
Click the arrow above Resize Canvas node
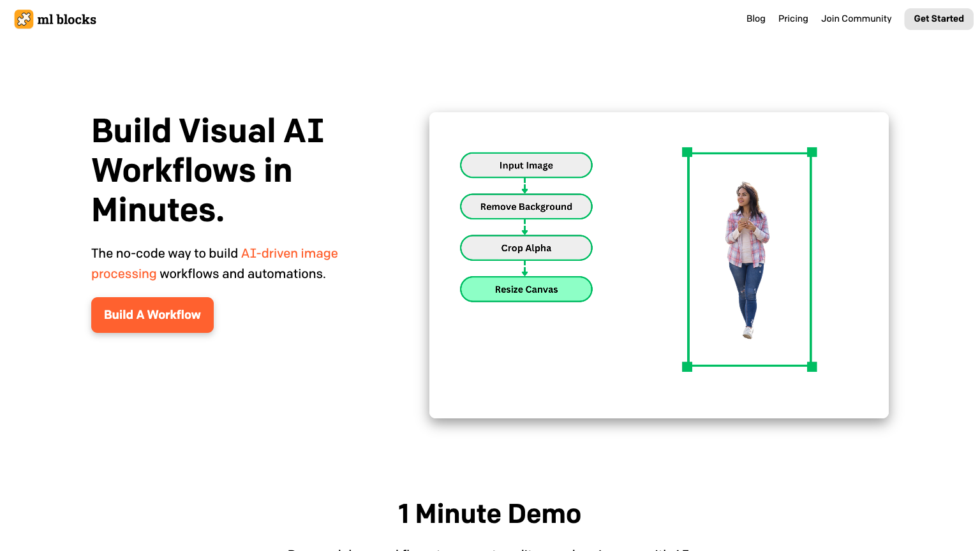525,269
